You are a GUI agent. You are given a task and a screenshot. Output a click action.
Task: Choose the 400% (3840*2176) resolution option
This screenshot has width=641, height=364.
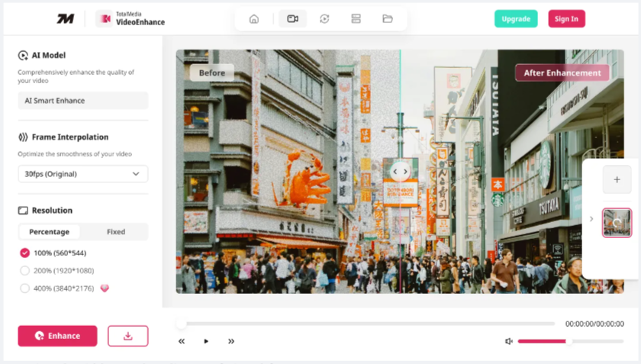(x=25, y=288)
